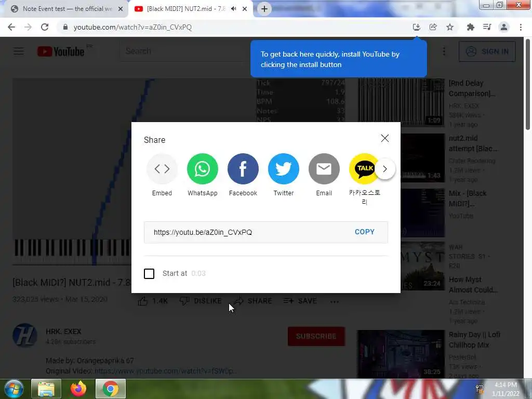This screenshot has height=399, width=532.
Task: Click the Embed share icon
Action: click(162, 169)
